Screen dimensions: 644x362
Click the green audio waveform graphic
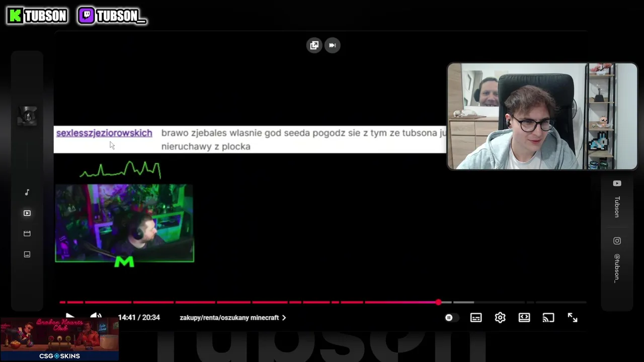[120, 170]
